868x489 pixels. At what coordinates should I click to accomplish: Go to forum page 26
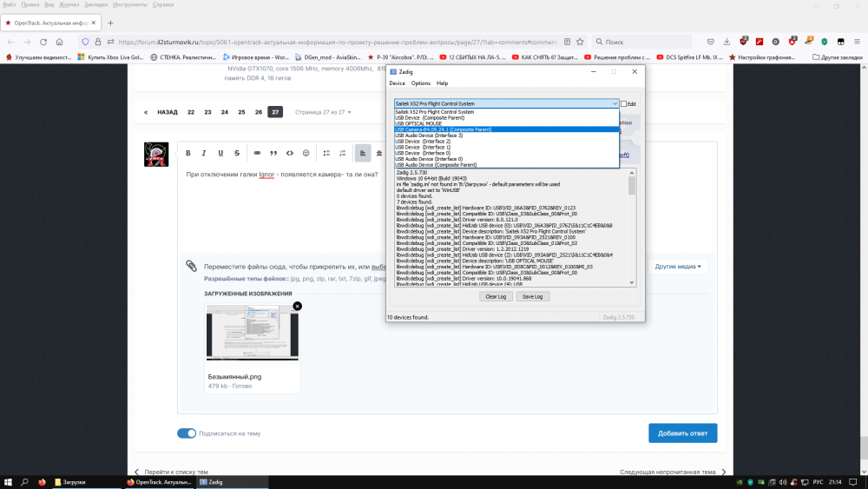(259, 112)
